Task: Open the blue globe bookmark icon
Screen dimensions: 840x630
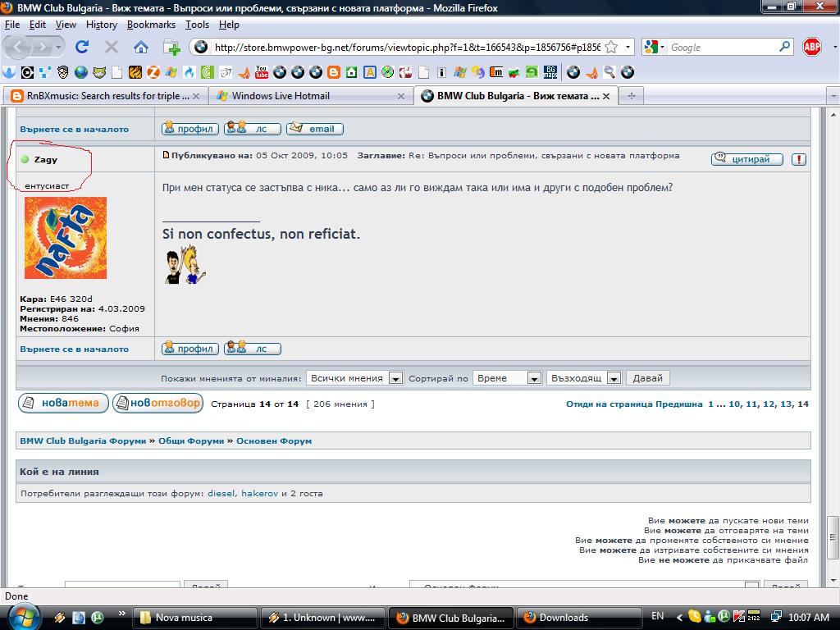Action: pos(81,72)
